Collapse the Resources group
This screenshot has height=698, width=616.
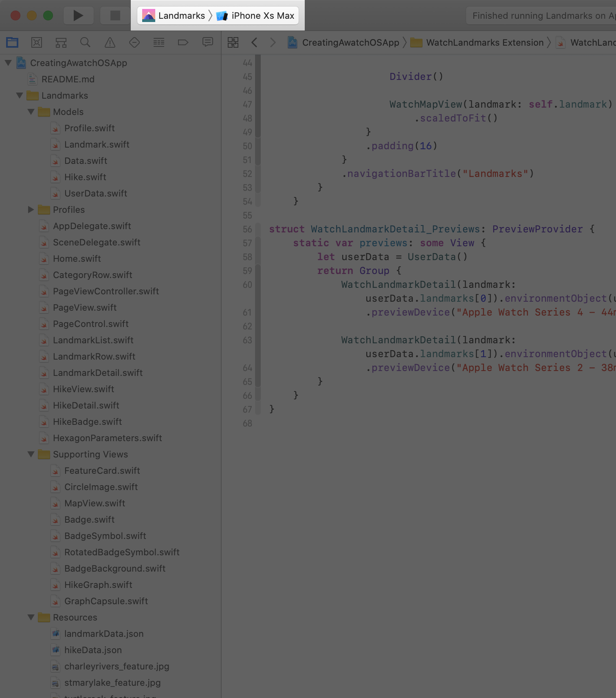click(31, 617)
